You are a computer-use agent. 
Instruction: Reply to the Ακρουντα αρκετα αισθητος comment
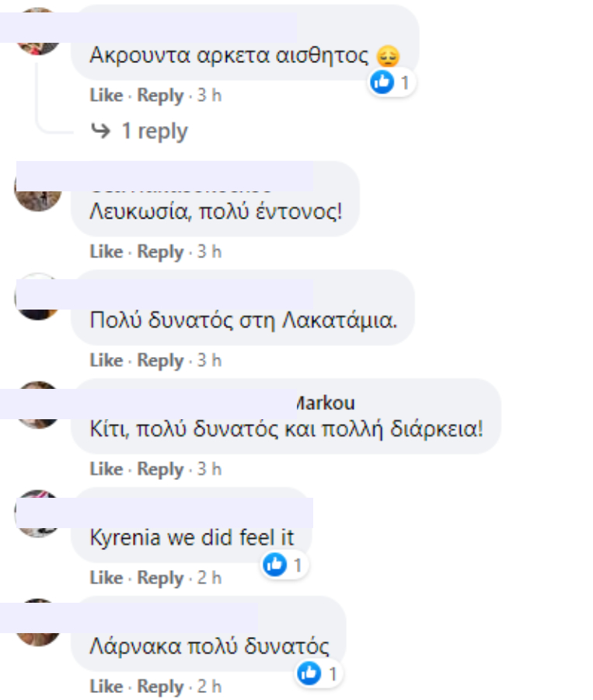pyautogui.click(x=160, y=96)
